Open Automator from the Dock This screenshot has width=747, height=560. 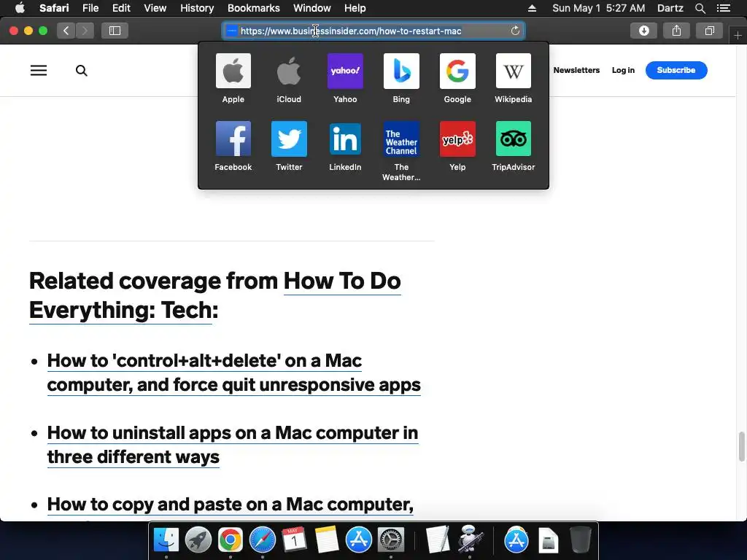(x=470, y=540)
